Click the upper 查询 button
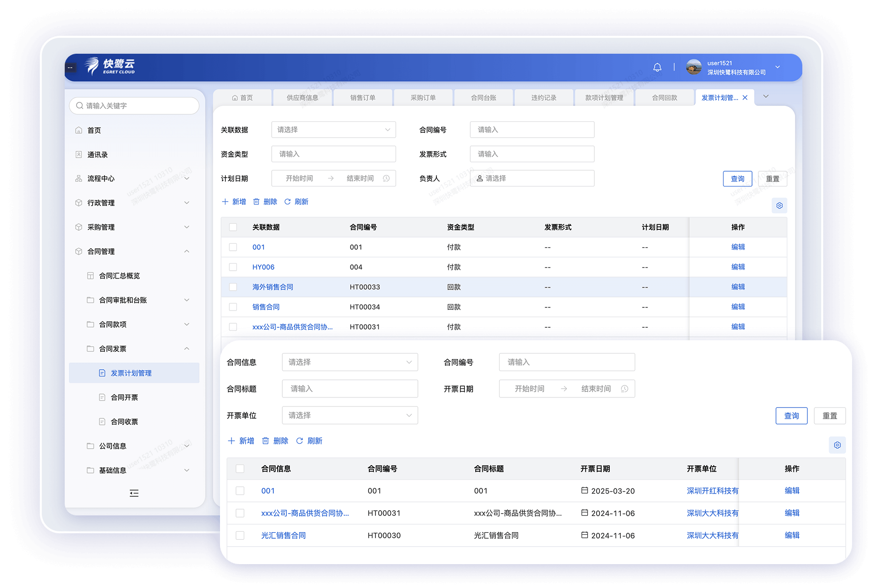Screen dimensions: 872x588 [x=738, y=179]
